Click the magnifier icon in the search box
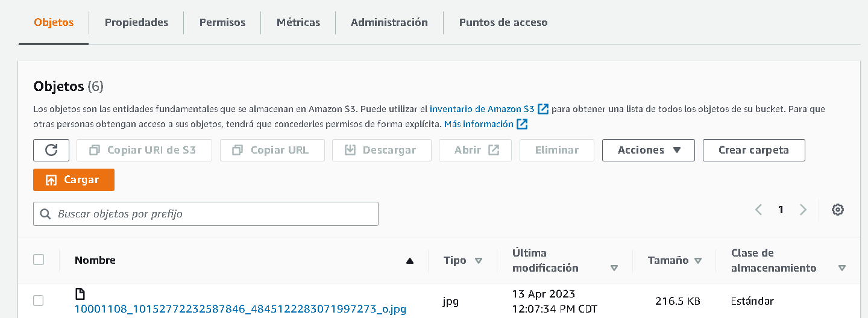868x318 pixels. pyautogui.click(x=45, y=214)
